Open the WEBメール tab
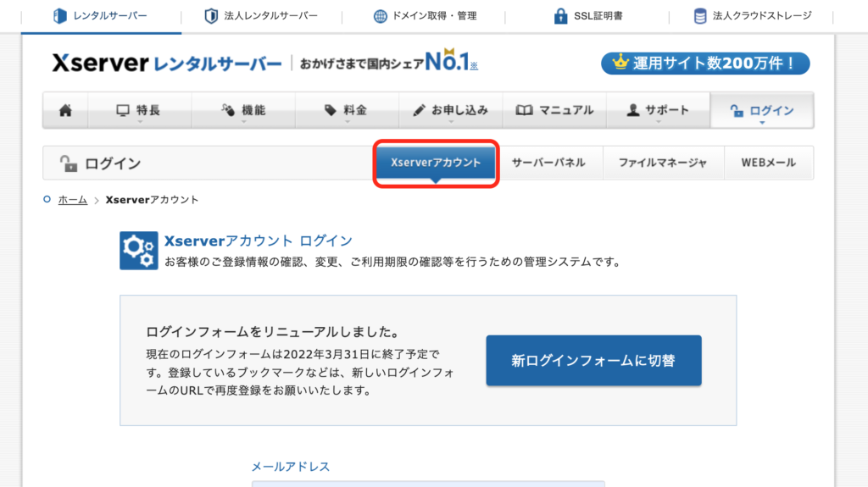 point(769,163)
